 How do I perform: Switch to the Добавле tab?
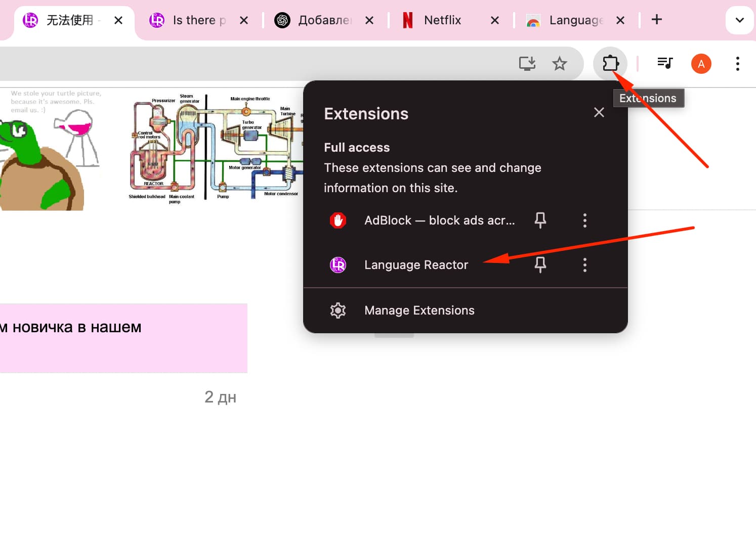click(325, 20)
